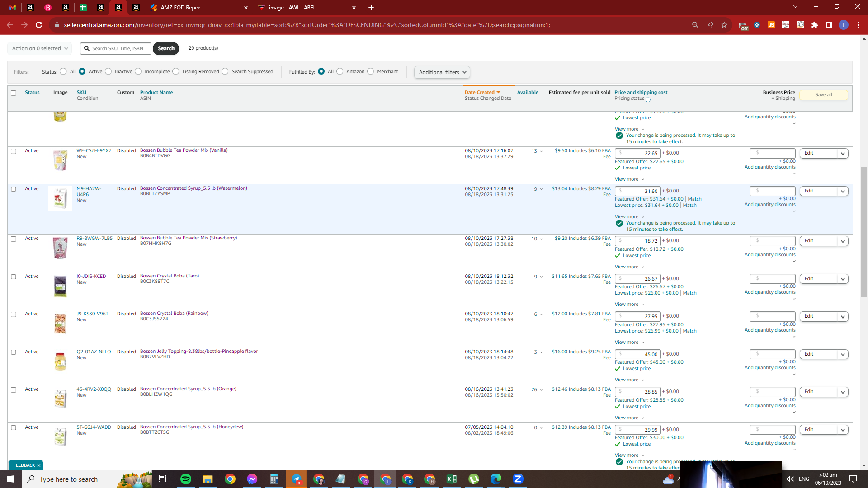Sort by the Product Name column header
This screenshot has height=488, width=868.
click(x=156, y=92)
